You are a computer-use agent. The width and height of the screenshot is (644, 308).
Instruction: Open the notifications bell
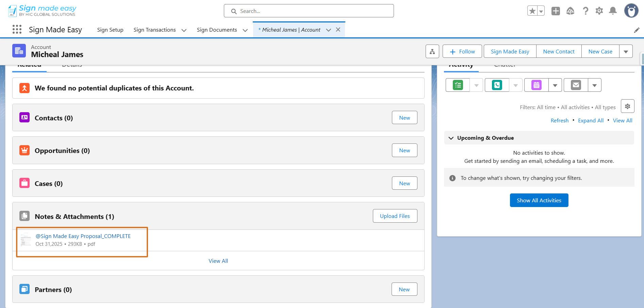[x=613, y=11]
